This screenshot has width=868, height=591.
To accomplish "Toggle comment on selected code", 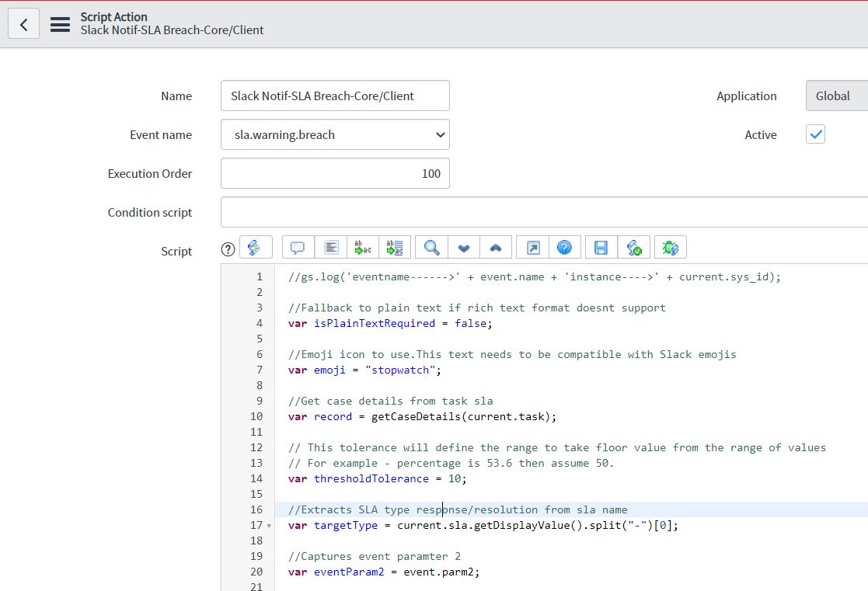I will (298, 248).
